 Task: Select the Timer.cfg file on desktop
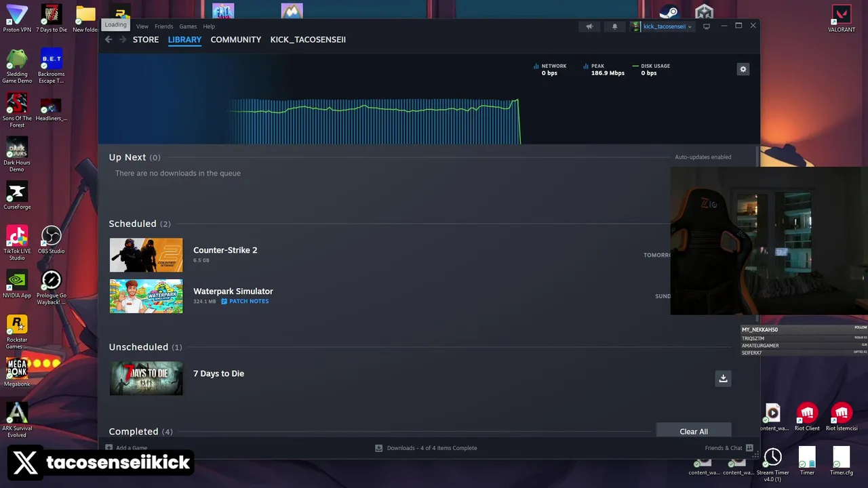[842, 462]
